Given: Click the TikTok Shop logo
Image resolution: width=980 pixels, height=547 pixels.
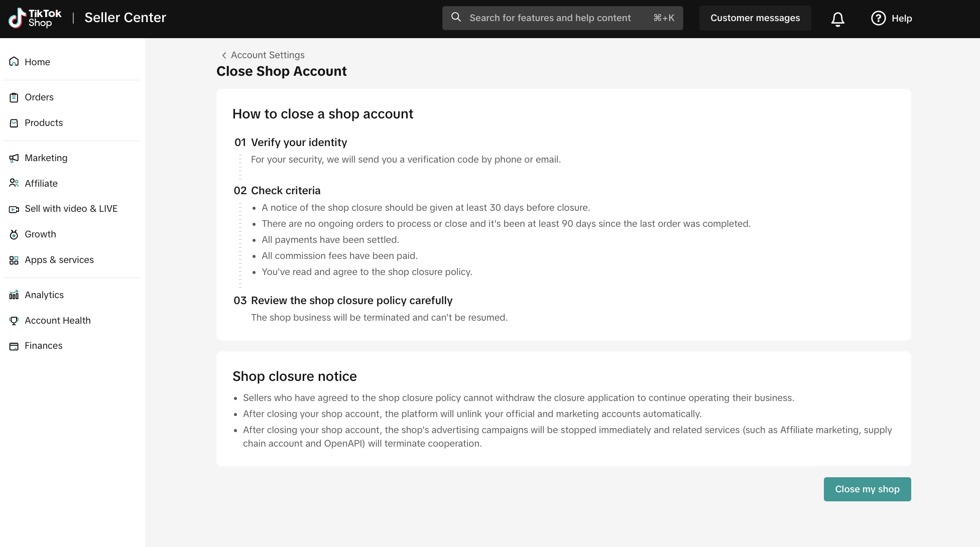Looking at the screenshot, I should tap(35, 18).
